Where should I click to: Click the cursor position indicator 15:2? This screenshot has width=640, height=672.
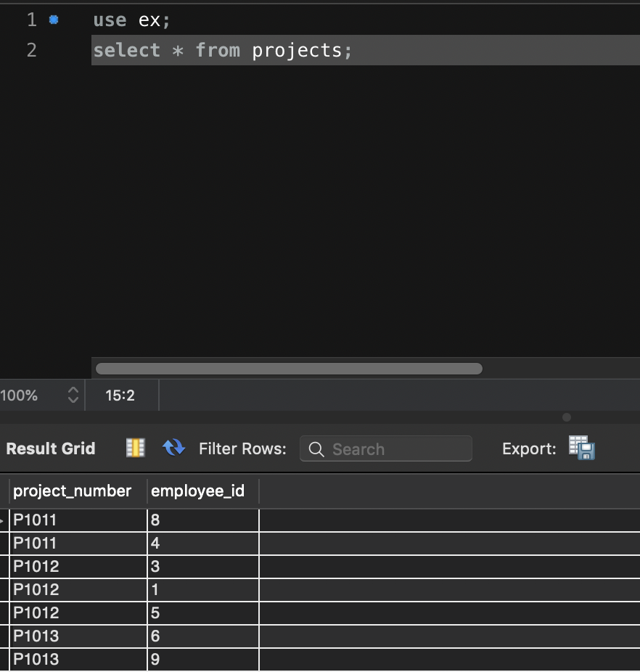click(x=120, y=395)
